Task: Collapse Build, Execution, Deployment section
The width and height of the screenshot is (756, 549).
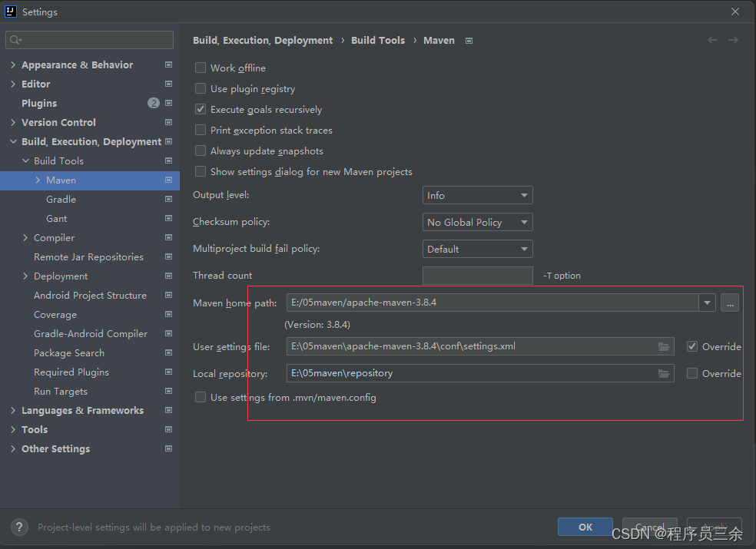Action: [x=13, y=142]
